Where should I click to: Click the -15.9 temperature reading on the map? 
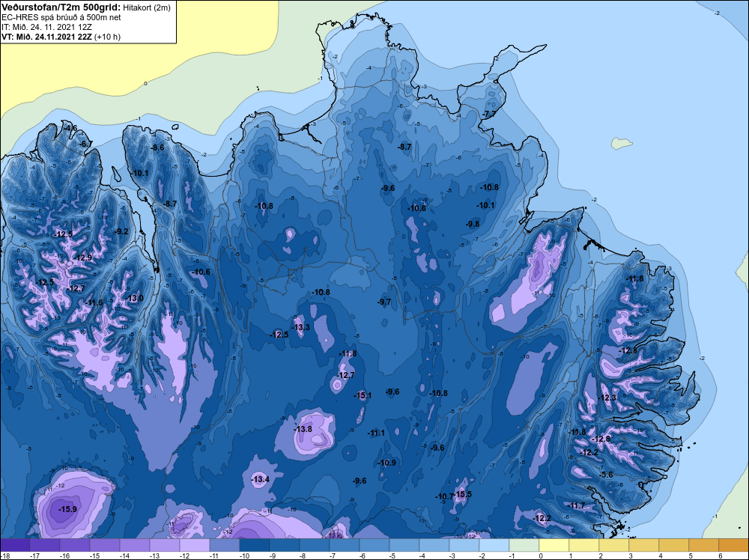(x=67, y=509)
